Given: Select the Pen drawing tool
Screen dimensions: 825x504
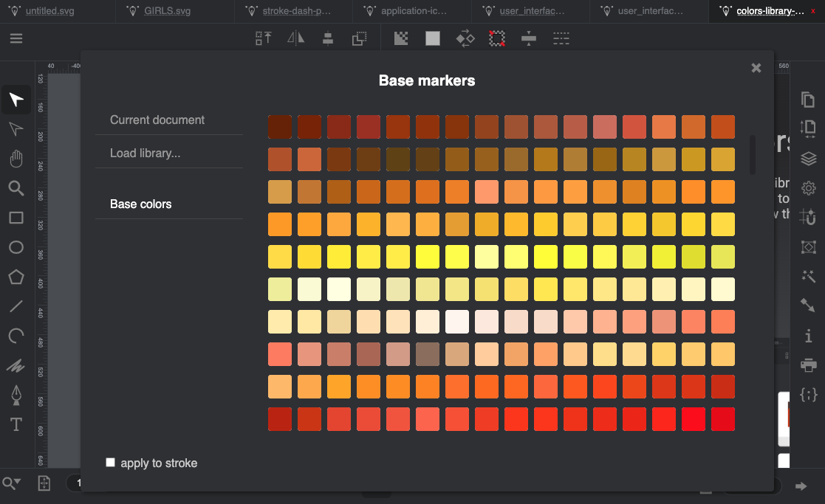Looking at the screenshot, I should pyautogui.click(x=16, y=395).
